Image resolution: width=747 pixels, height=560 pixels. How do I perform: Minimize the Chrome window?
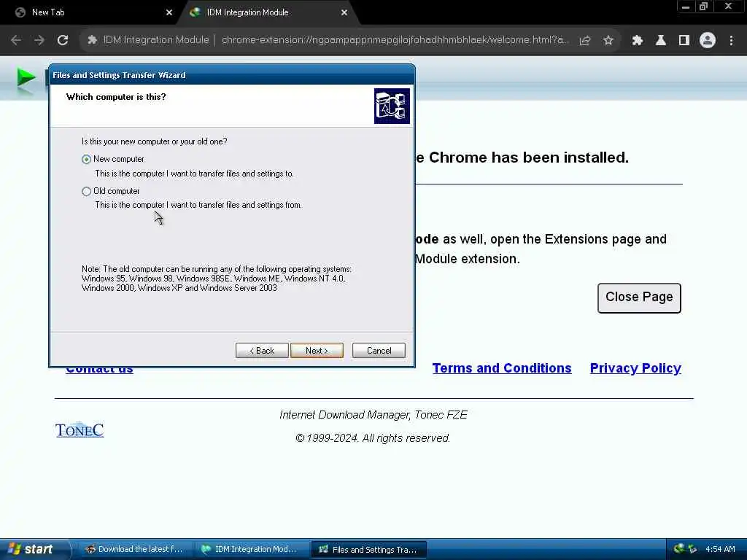[x=686, y=7]
